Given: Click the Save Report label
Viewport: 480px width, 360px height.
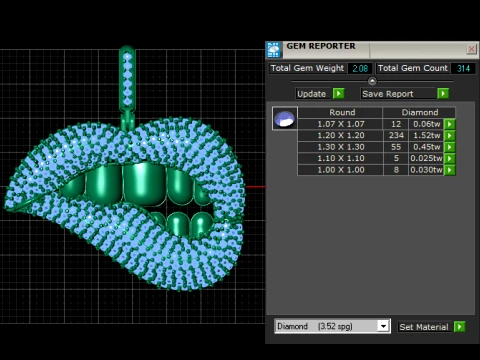Looking at the screenshot, I should click(x=388, y=94).
